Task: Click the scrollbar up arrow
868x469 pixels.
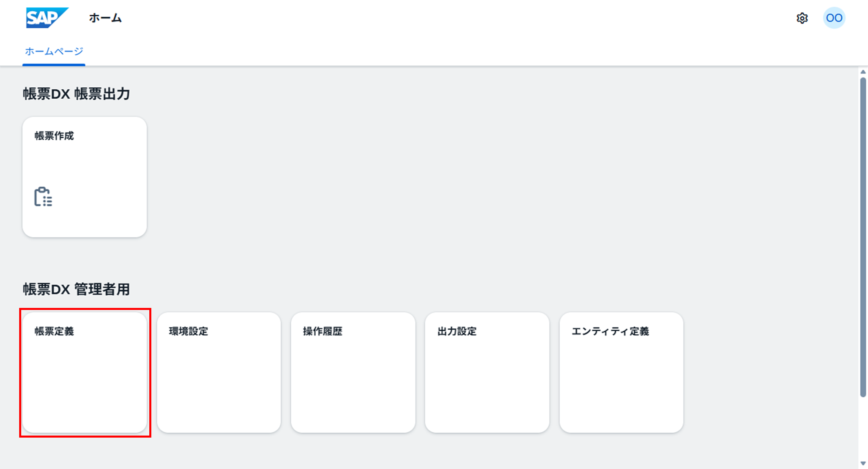Action: [863, 72]
